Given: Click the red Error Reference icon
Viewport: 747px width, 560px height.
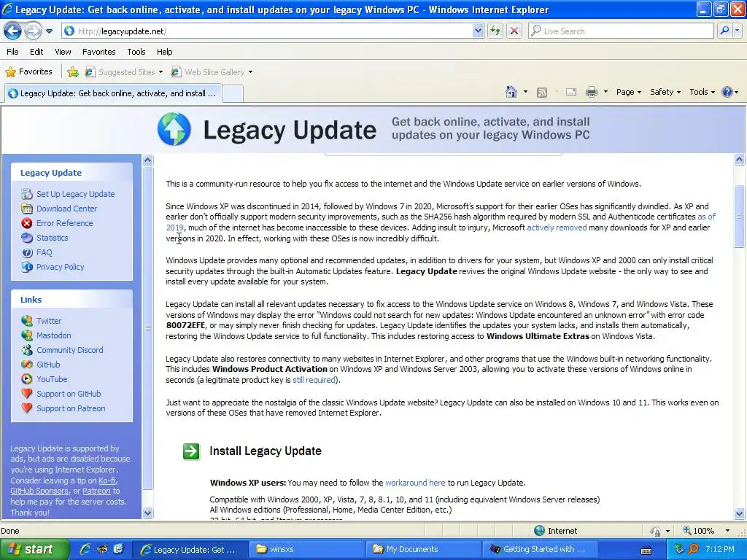Looking at the screenshot, I should click(x=27, y=223).
